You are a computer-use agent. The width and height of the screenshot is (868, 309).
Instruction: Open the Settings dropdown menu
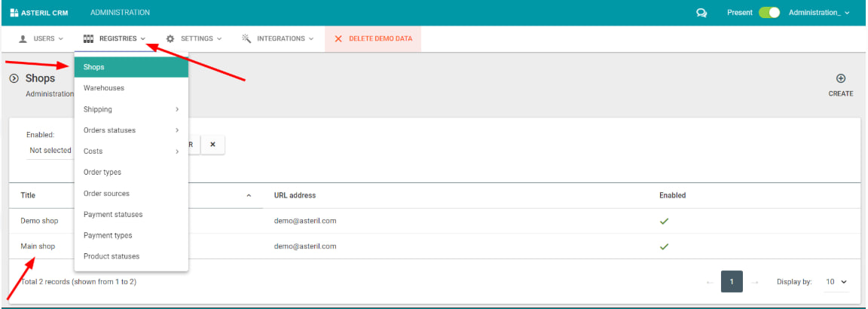pos(194,38)
